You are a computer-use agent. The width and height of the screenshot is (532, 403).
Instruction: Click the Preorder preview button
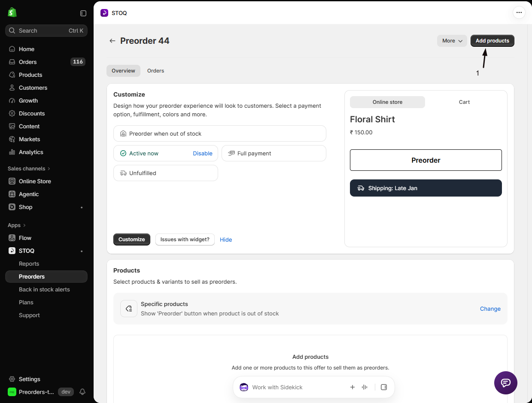426,160
